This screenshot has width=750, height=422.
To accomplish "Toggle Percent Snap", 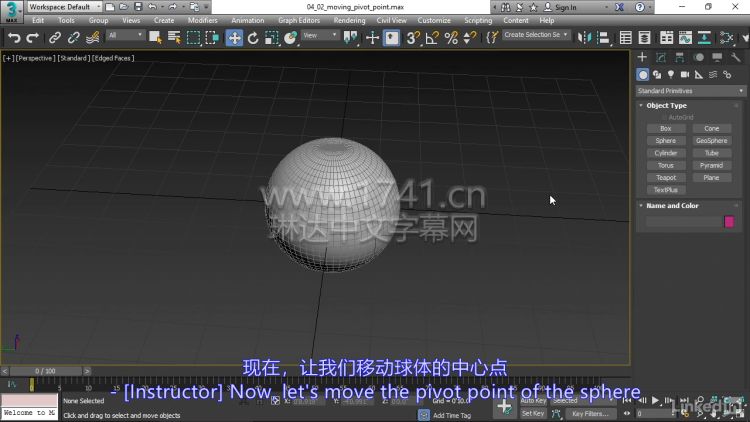I will pos(451,38).
